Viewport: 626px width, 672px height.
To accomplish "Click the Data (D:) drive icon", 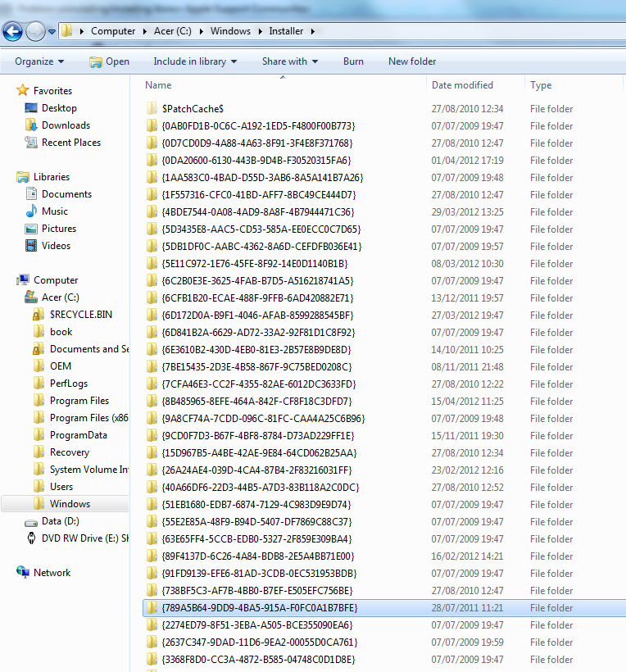I will (31, 522).
